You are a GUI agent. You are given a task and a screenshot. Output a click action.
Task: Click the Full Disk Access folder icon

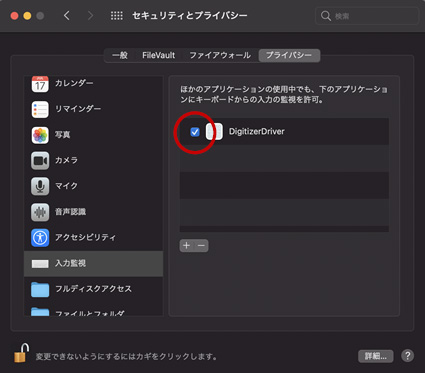pyautogui.click(x=40, y=289)
